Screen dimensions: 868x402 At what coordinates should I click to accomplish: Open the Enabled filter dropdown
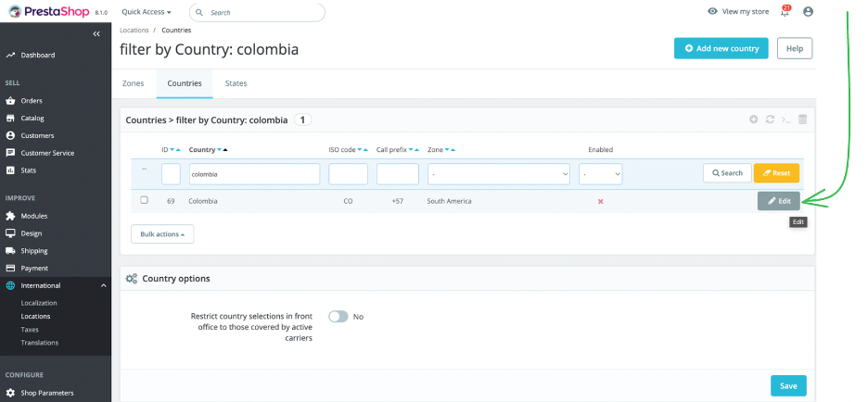600,173
